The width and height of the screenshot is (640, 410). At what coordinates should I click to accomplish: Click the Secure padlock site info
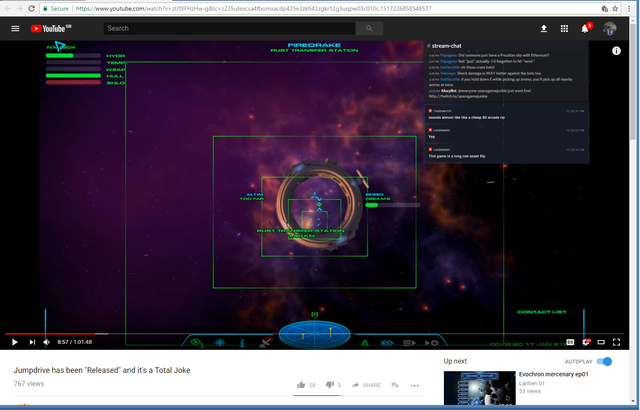tap(56, 9)
